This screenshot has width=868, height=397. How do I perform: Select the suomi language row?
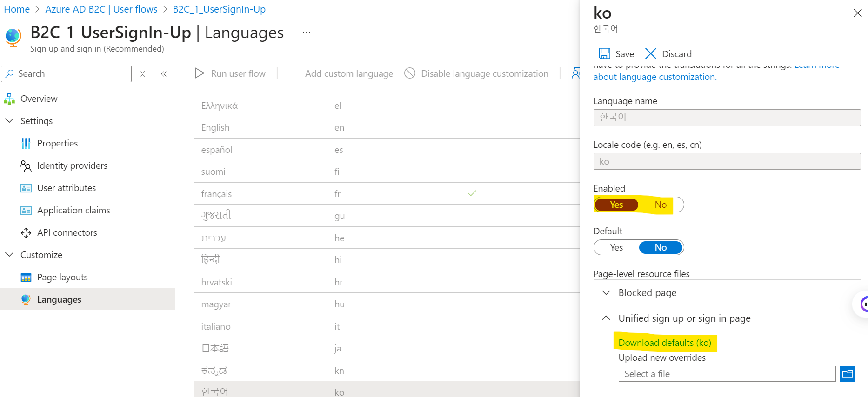[x=387, y=172]
